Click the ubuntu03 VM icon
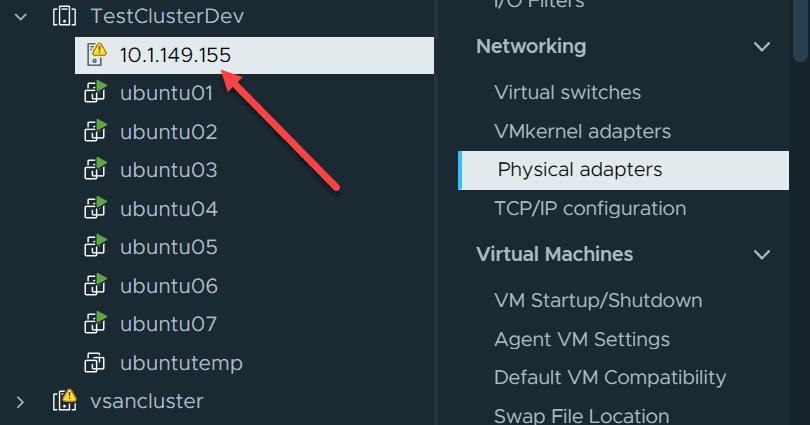810x425 pixels. tap(96, 171)
